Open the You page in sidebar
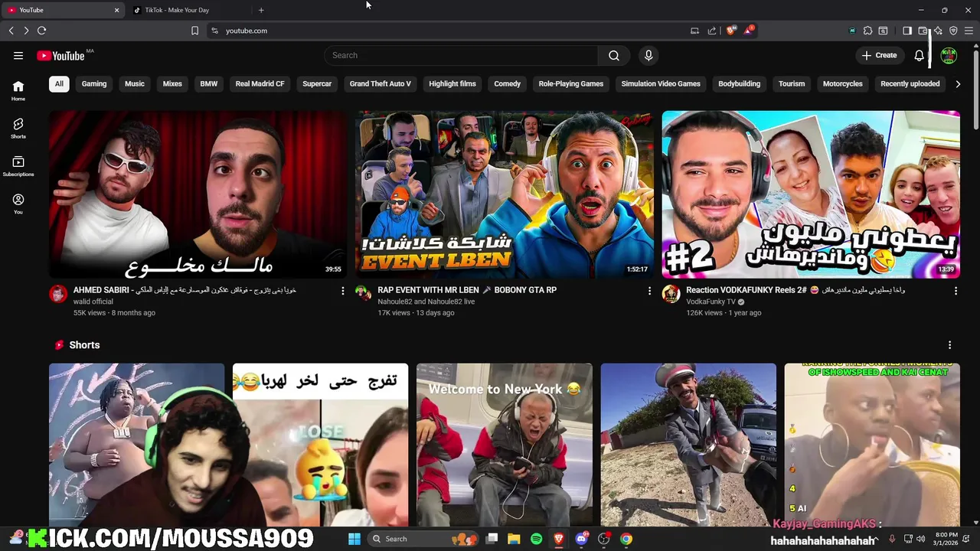This screenshot has width=980, height=551. [x=18, y=204]
